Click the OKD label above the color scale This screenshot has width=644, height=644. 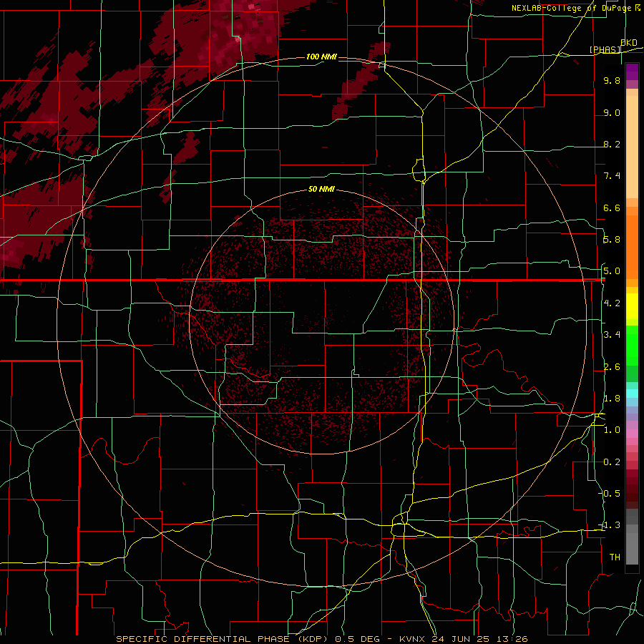[629, 43]
